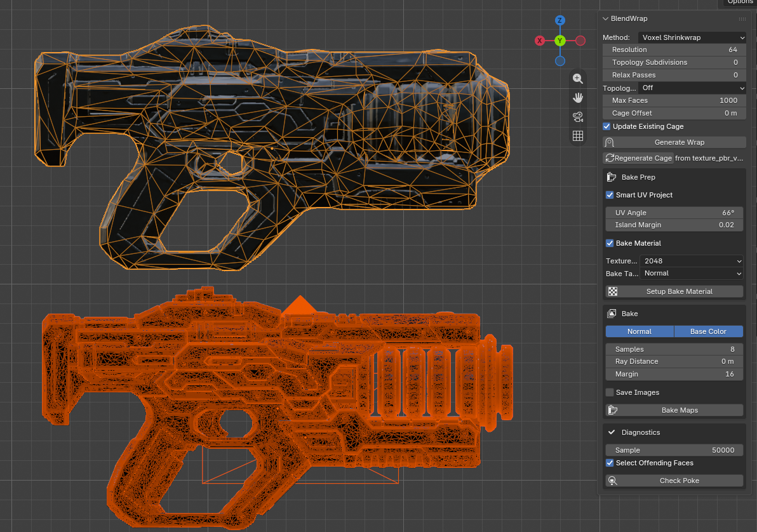
Task: Toggle the Update Existing Cage checkbox
Action: tap(607, 126)
